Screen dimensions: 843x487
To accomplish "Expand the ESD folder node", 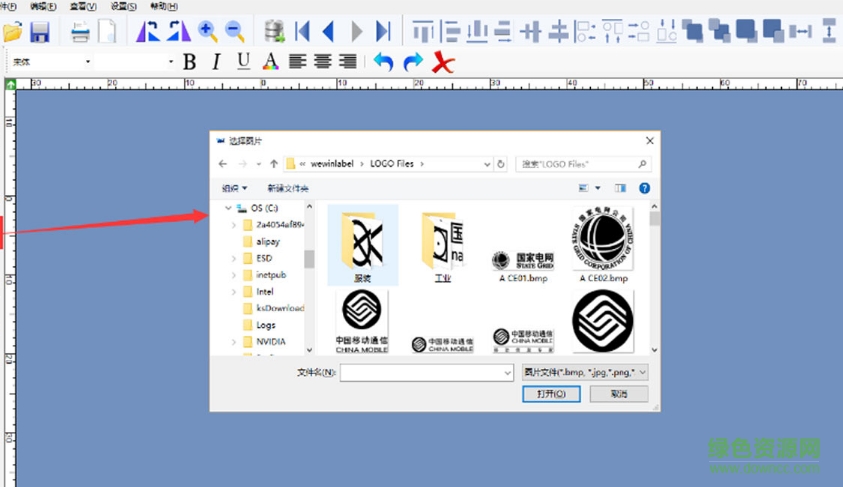I will (x=233, y=259).
